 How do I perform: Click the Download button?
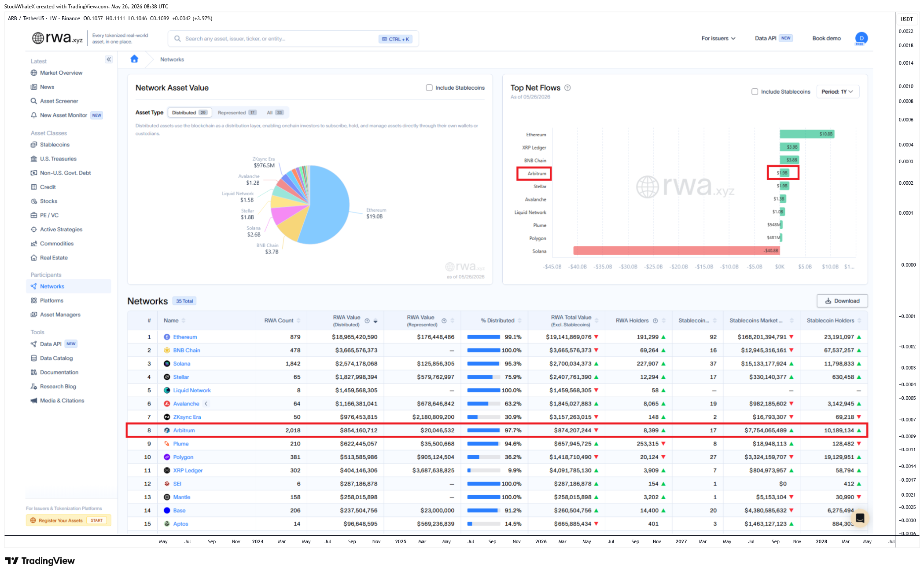coord(842,301)
